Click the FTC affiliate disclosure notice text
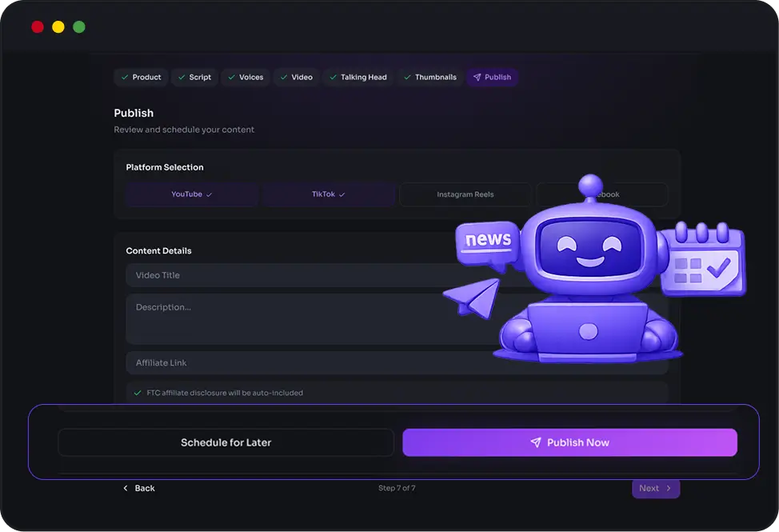This screenshot has height=532, width=779. (225, 393)
